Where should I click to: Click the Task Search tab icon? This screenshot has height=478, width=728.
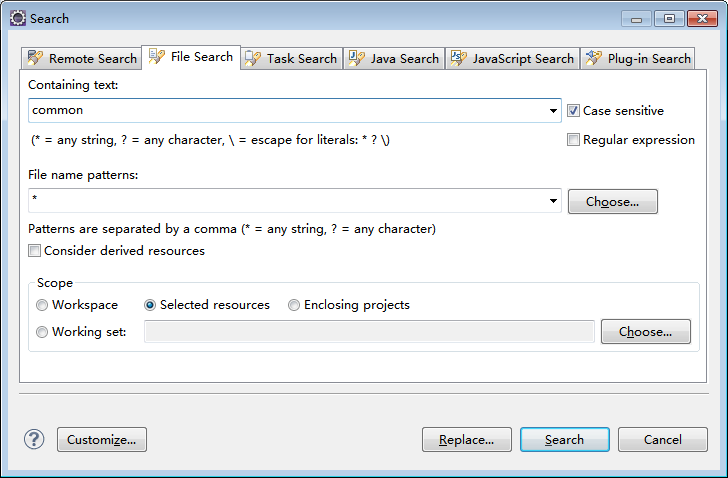click(253, 59)
